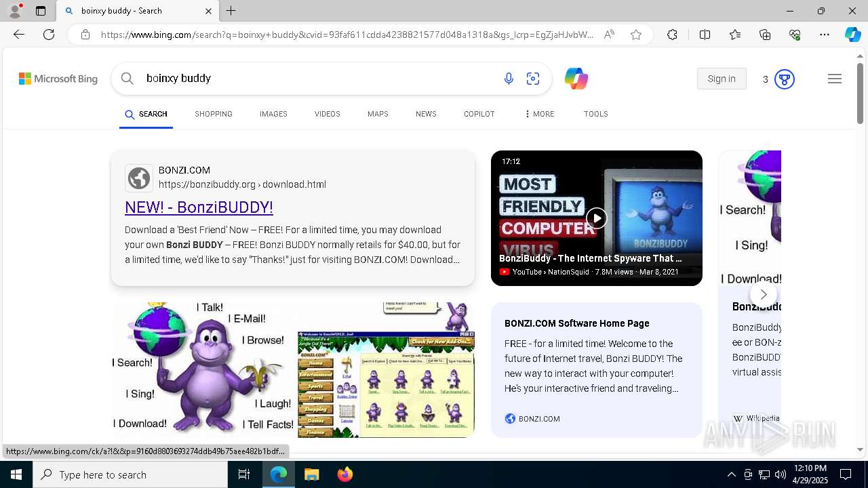The height and width of the screenshot is (488, 868).
Task: Advance the carousel with the right chevron
Action: (x=764, y=294)
